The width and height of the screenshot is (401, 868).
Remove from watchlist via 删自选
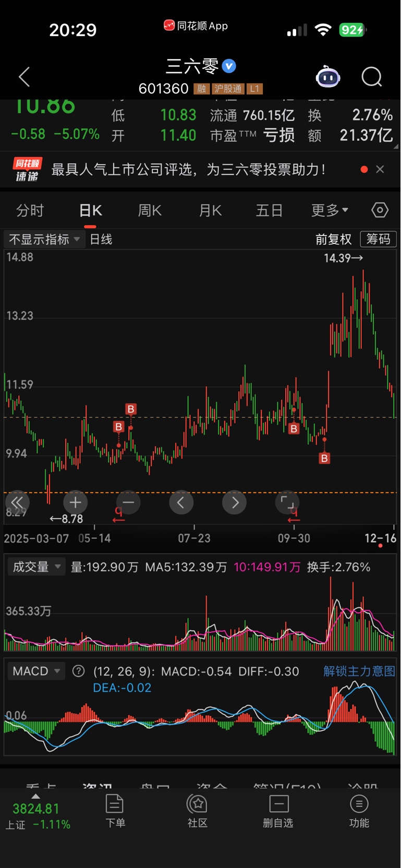pos(278,811)
